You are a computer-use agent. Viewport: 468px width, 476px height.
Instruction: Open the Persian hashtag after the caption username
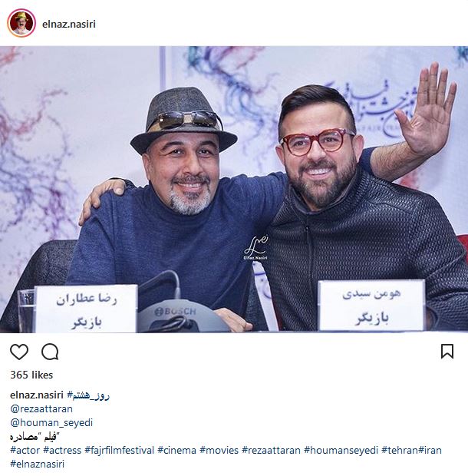pyautogui.click(x=88, y=395)
